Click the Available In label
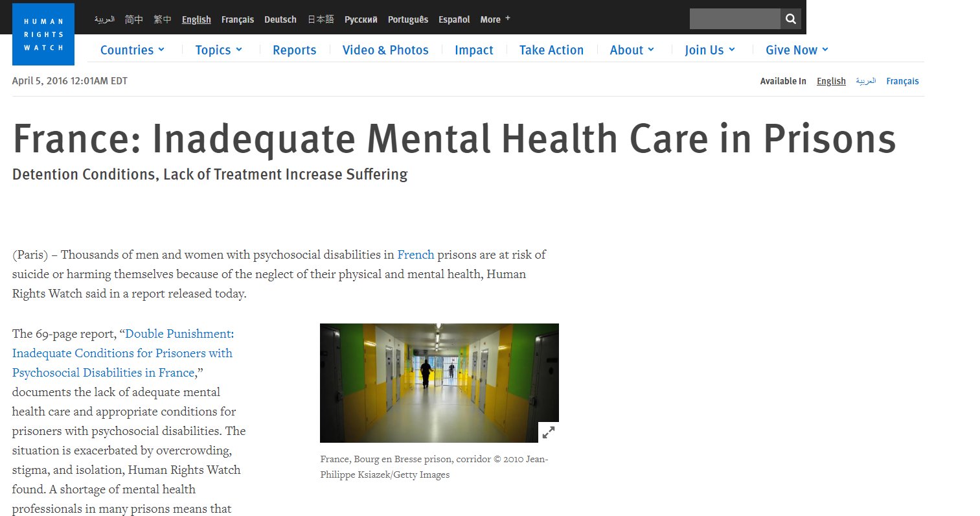This screenshot has height=516, width=980. coord(783,81)
